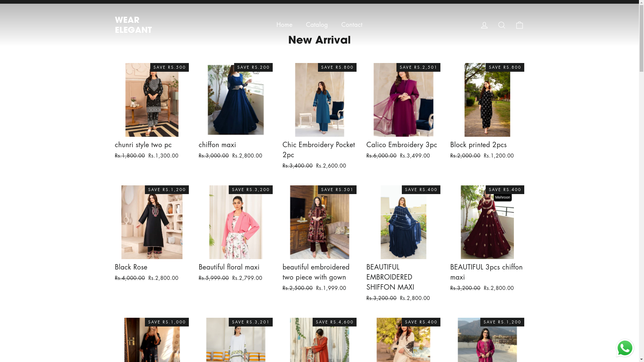The height and width of the screenshot is (362, 644).
Task: Click the chiffon maxi title
Action: click(217, 145)
